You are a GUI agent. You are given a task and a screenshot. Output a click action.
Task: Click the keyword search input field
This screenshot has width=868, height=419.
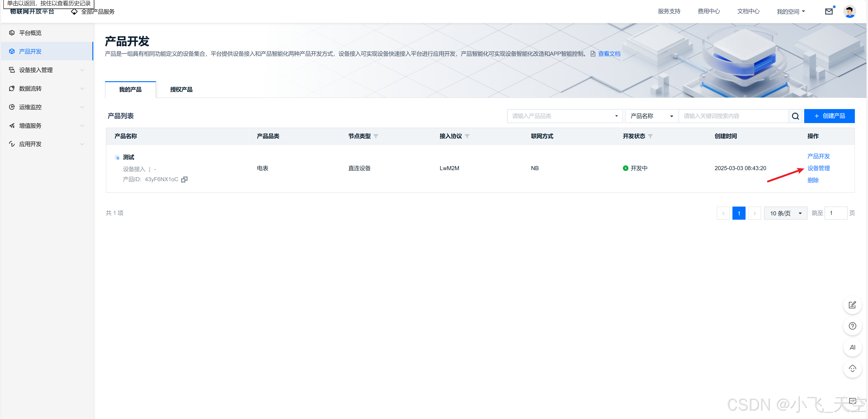coord(733,116)
